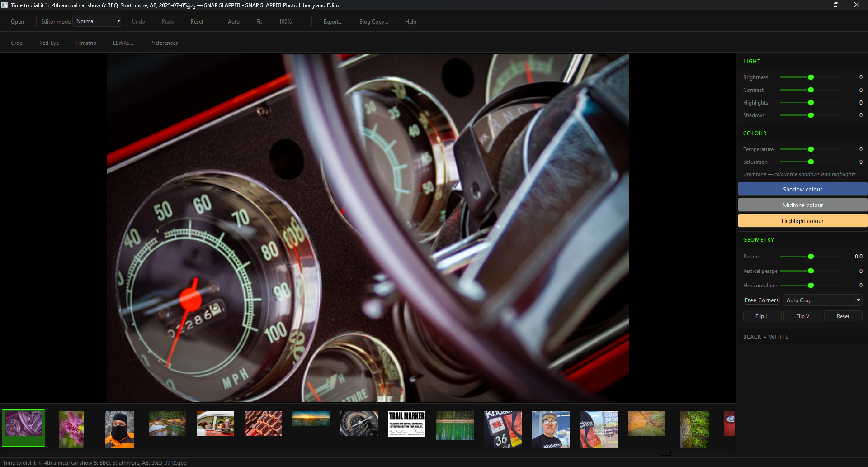Select the TRAIL MARKER sign thumbnail

pyautogui.click(x=407, y=424)
